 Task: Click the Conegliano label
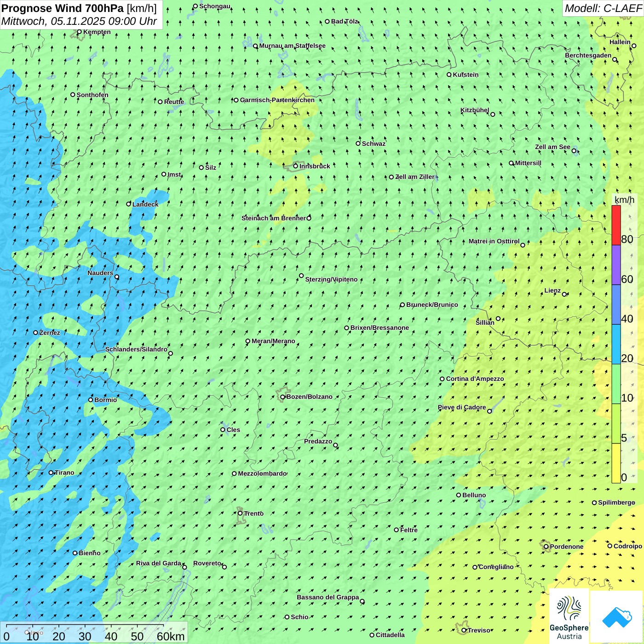point(496,567)
